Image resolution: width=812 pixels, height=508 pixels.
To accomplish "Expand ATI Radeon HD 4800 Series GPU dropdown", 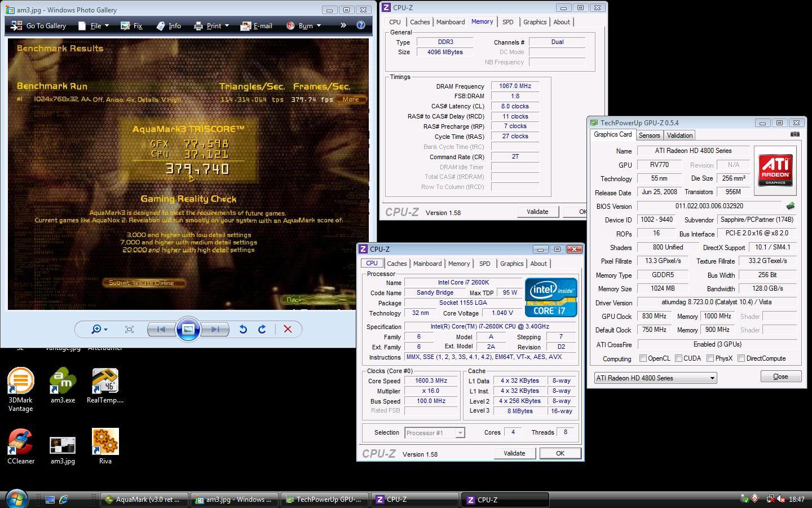I will coord(712,378).
